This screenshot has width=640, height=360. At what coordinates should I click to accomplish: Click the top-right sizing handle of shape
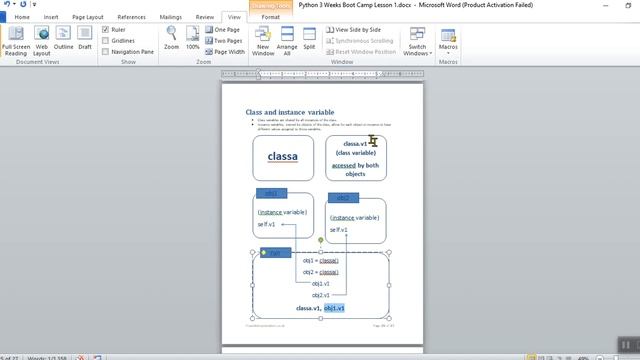point(389,253)
